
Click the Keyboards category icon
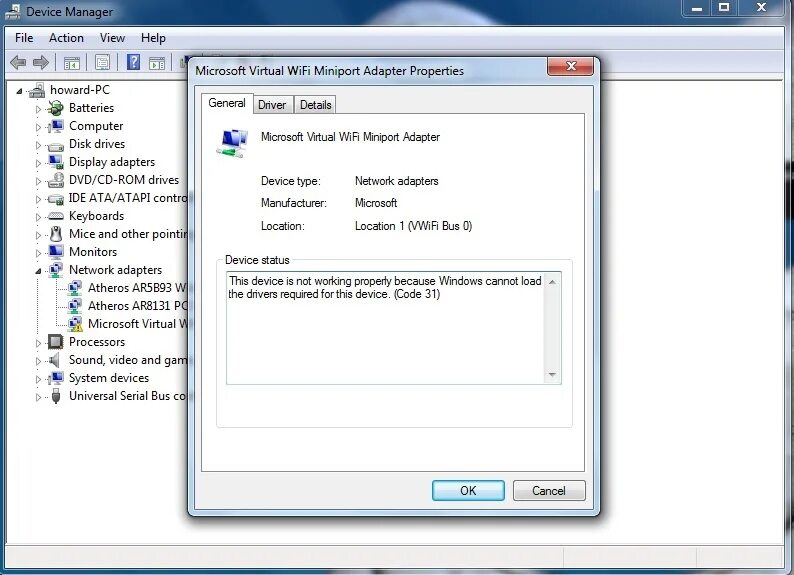[x=55, y=216]
